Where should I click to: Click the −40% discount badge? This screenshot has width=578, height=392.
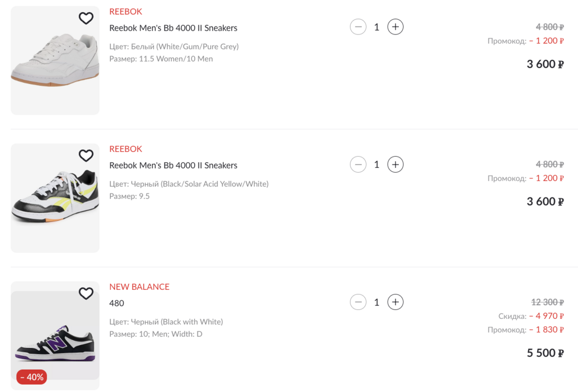(x=32, y=377)
